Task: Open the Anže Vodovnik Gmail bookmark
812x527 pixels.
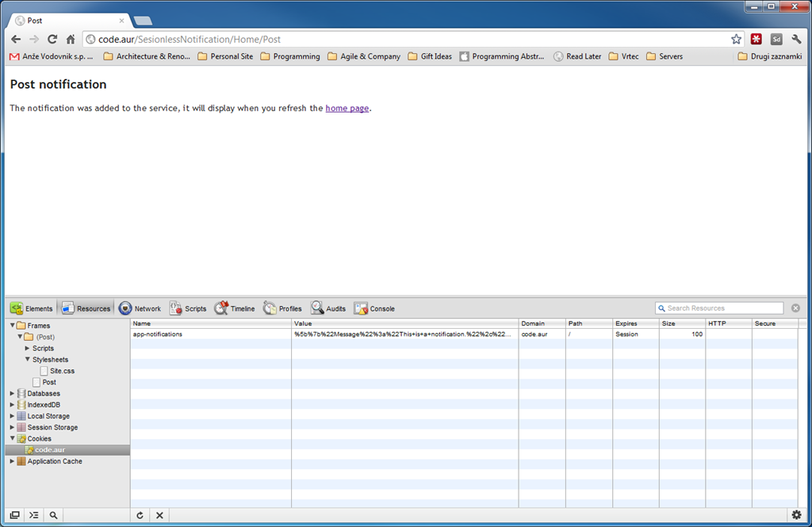Action: pos(52,56)
